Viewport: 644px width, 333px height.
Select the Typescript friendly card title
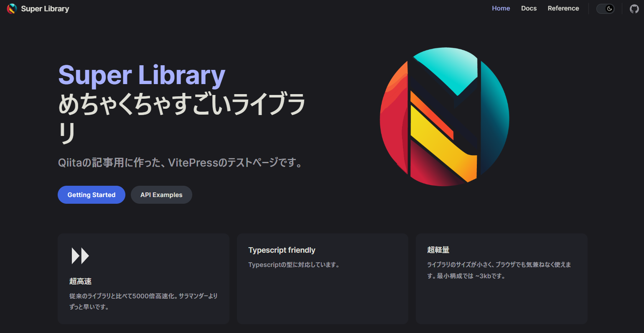click(x=282, y=250)
